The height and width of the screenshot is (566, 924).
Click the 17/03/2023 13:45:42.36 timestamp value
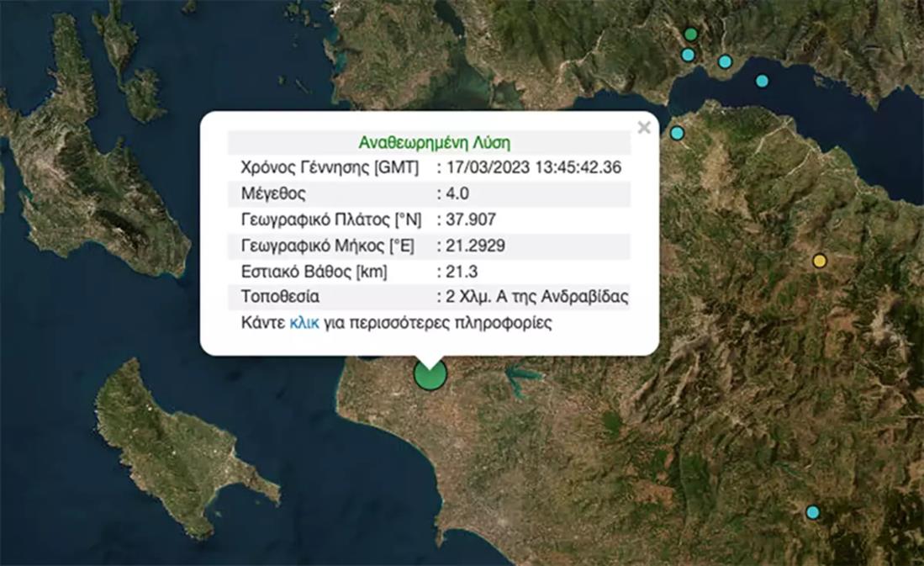pos(534,167)
